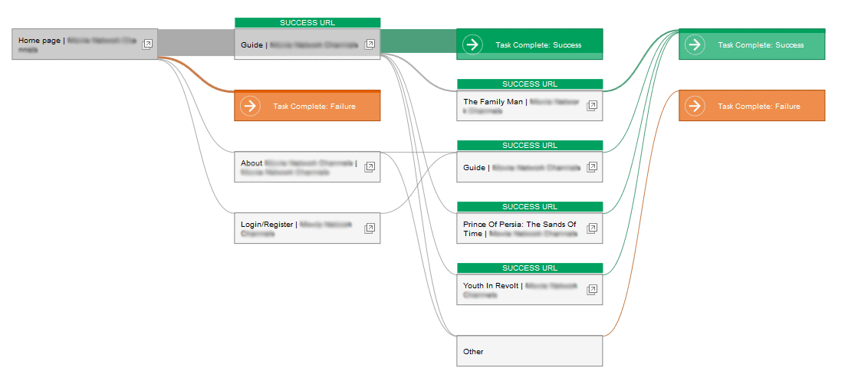
Task: Open the Youth In Revolt node's external link icon
Action: (x=591, y=290)
